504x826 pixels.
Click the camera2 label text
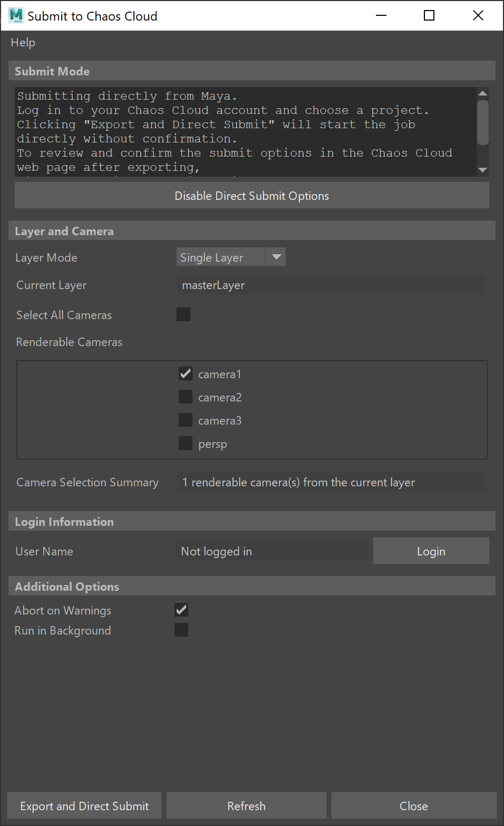[x=220, y=398]
